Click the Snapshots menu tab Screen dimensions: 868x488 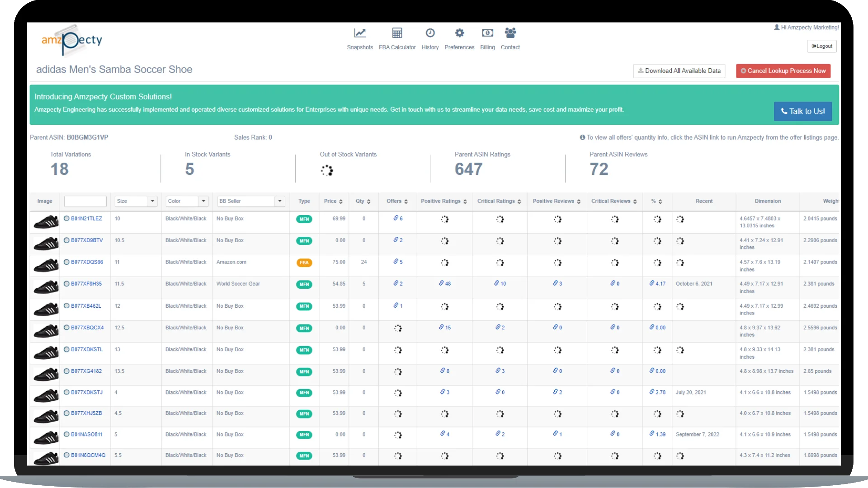pyautogui.click(x=359, y=38)
